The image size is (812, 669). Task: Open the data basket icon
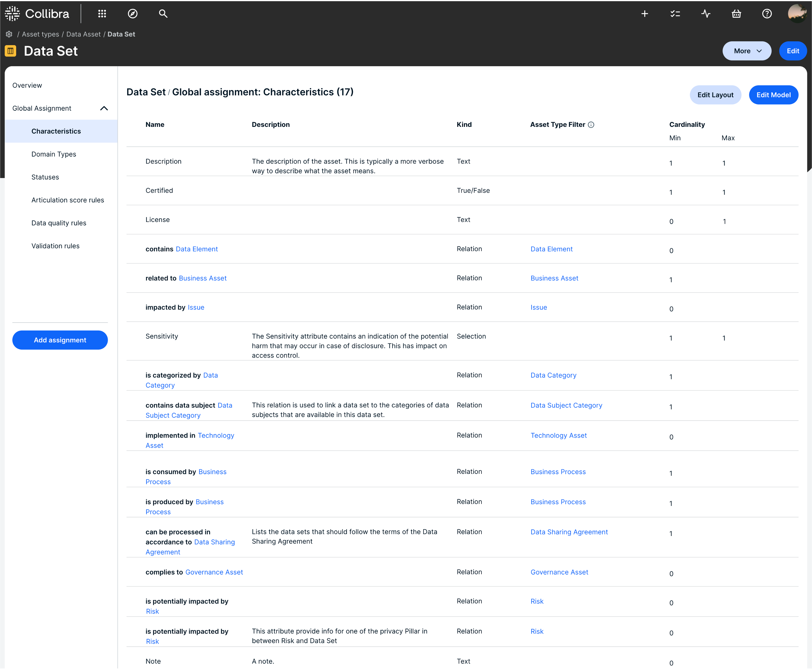coord(736,14)
